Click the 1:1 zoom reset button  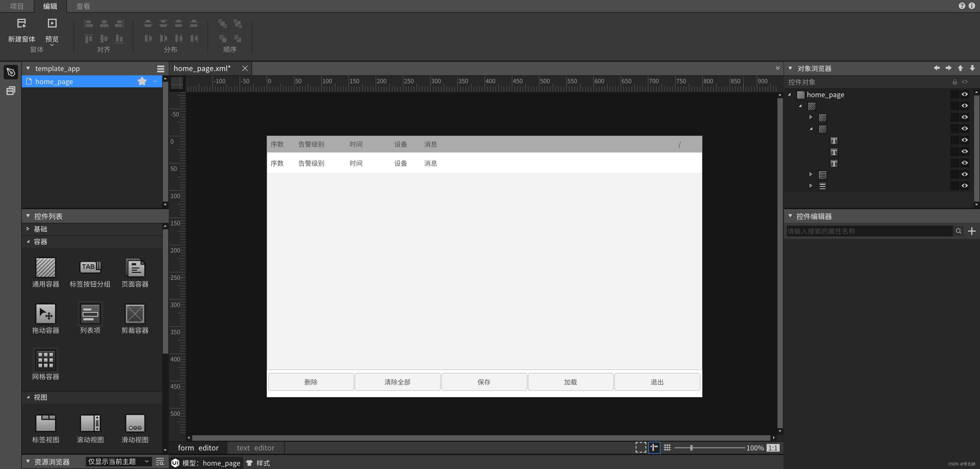coord(773,448)
